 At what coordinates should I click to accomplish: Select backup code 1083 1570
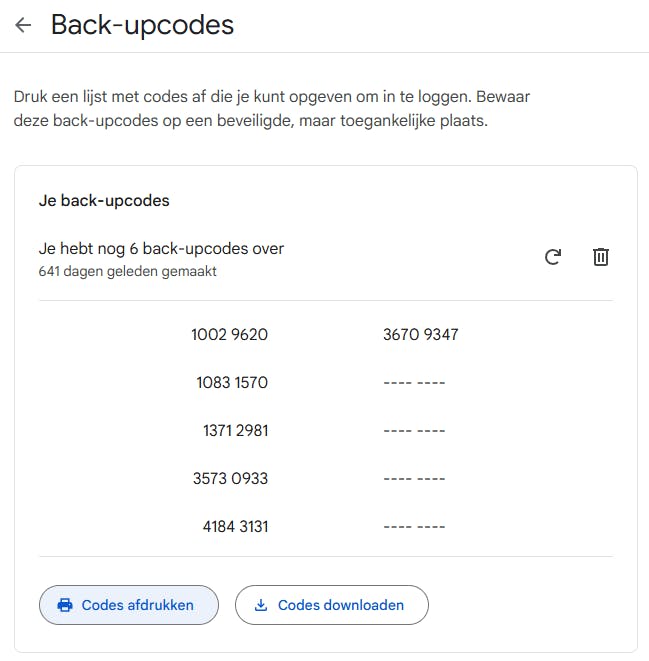[x=232, y=382]
